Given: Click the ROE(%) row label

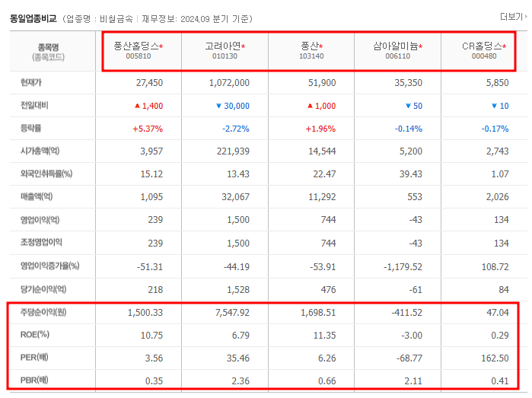Looking at the screenshot, I should click(x=35, y=335).
